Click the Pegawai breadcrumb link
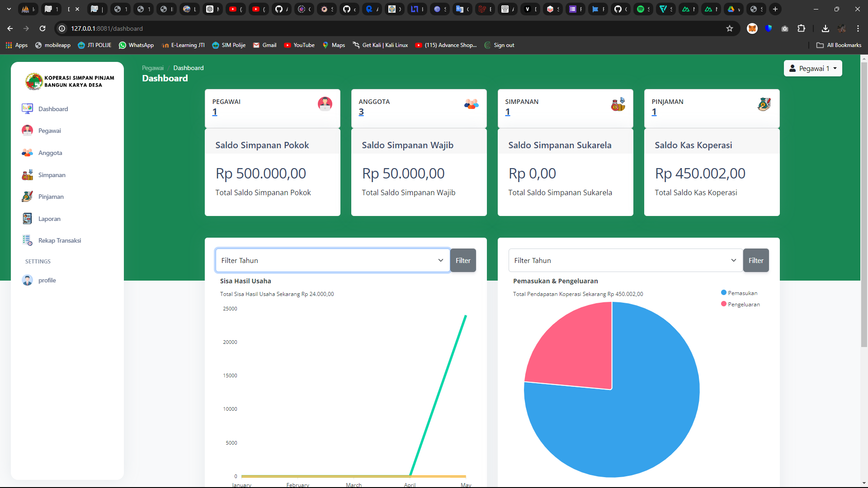This screenshot has height=488, width=868. tap(153, 68)
